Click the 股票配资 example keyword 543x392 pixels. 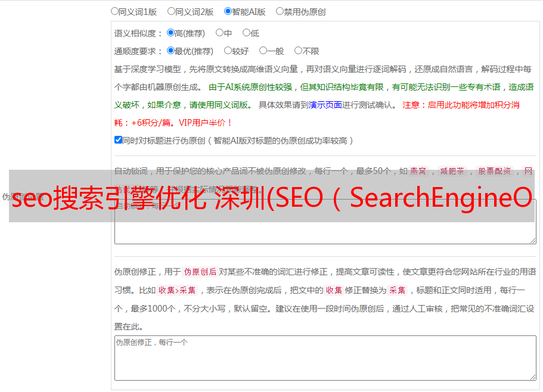495,171
